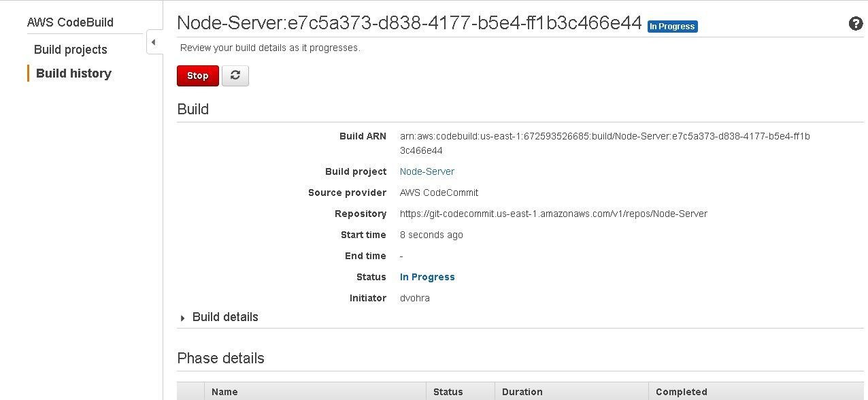868x400 pixels.
Task: Click the Phase details heading
Action: click(x=220, y=358)
